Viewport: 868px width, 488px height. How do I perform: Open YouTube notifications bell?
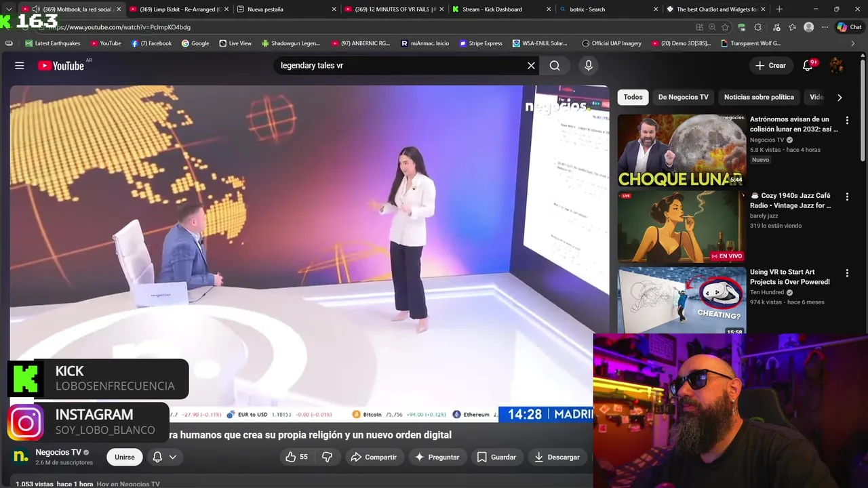pos(808,66)
